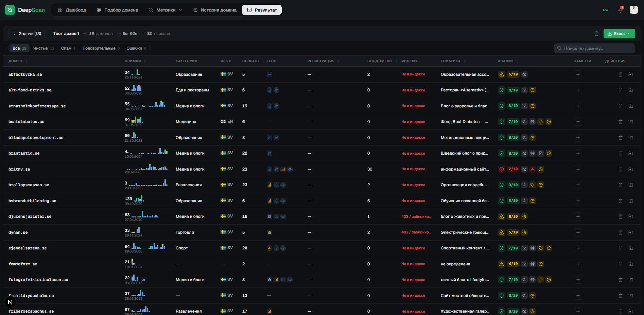Open the notifications bell
This screenshot has height=315, width=644.
pyautogui.click(x=620, y=10)
